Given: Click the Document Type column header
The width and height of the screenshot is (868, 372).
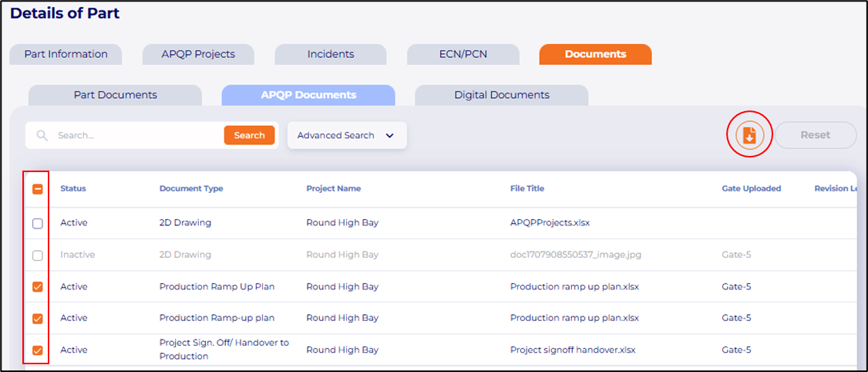Looking at the screenshot, I should coord(191,189).
